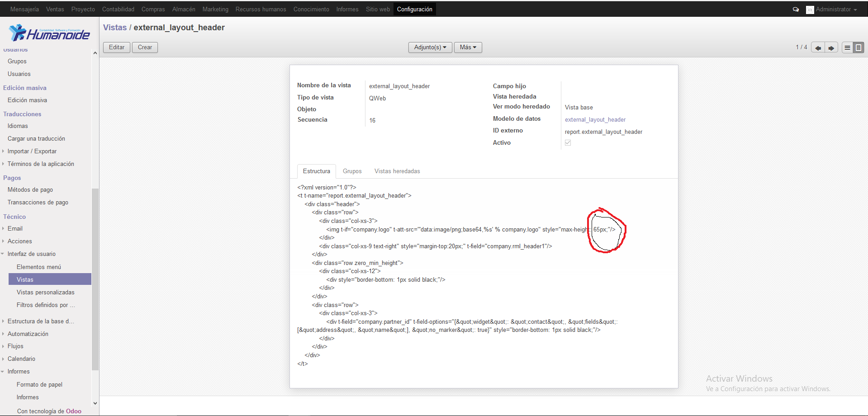Expand Importar / Exportar in sidebar
The height and width of the screenshot is (416, 868).
pos(32,151)
